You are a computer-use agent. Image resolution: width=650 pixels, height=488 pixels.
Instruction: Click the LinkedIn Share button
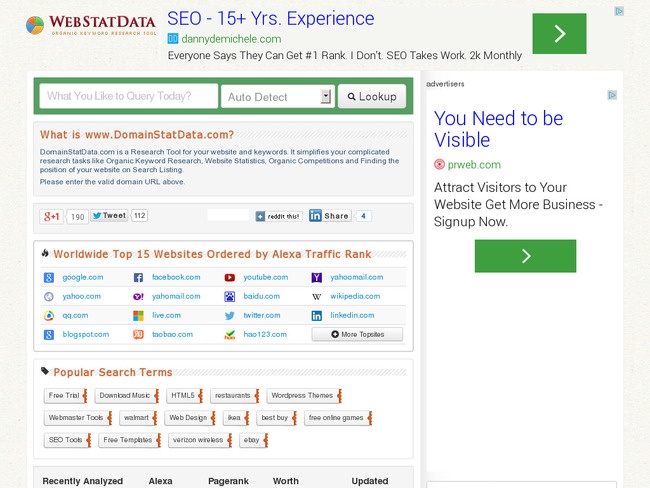(x=330, y=216)
